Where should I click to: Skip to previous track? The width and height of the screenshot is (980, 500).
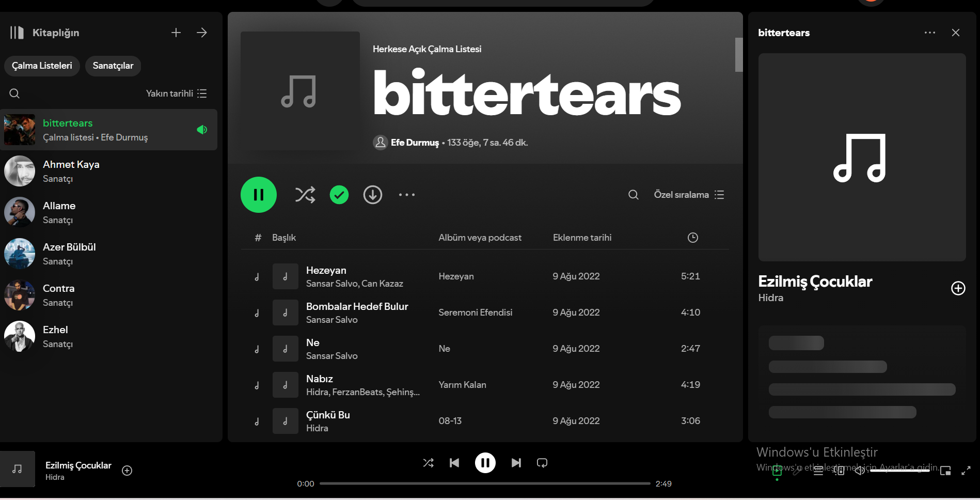coord(454,463)
